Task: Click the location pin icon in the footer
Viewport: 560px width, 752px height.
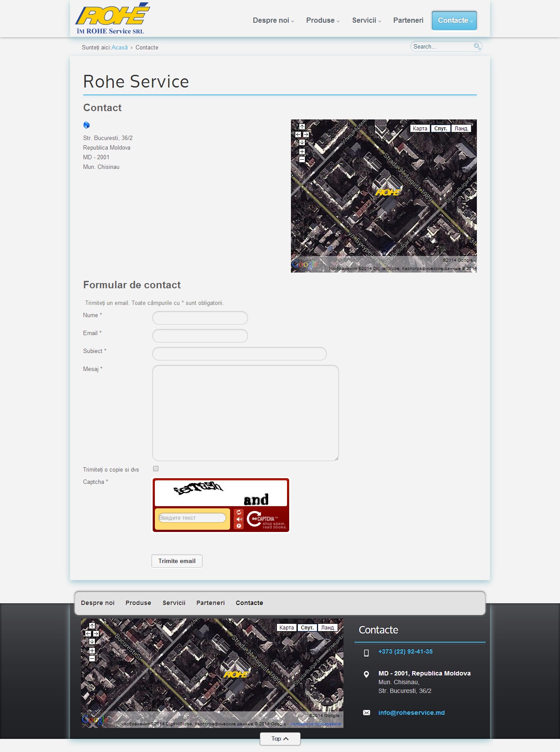Action: pos(367,675)
